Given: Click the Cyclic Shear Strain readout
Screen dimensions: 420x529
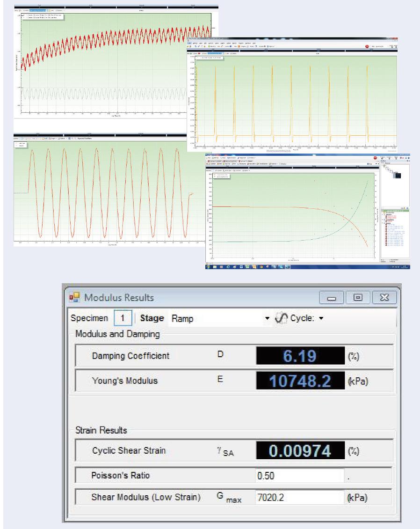Looking at the screenshot, I should click(299, 451).
